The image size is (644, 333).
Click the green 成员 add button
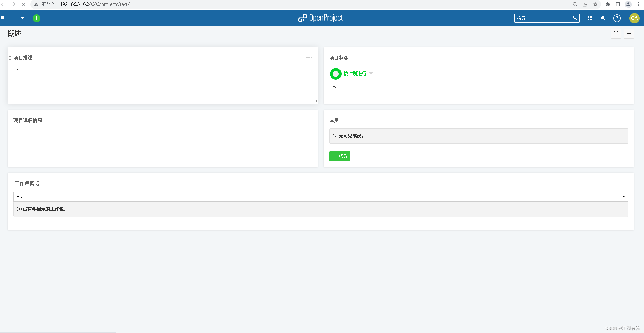tap(339, 156)
